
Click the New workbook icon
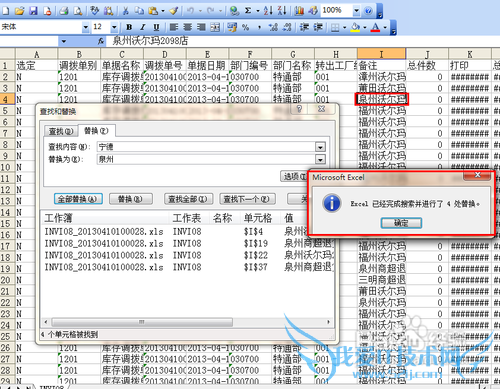tap(6, 11)
